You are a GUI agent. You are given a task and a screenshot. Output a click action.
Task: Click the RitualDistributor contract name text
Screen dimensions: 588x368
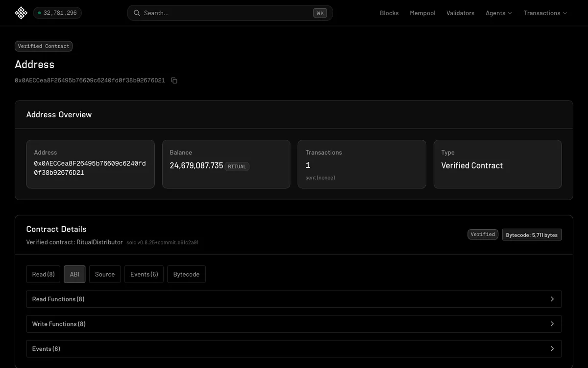point(99,242)
